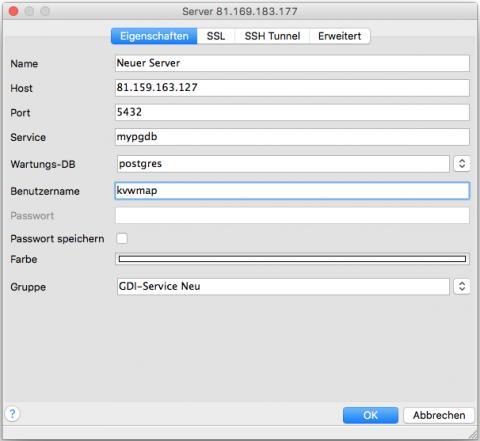
Task: Click the Port field showing 5432
Action: [292, 112]
